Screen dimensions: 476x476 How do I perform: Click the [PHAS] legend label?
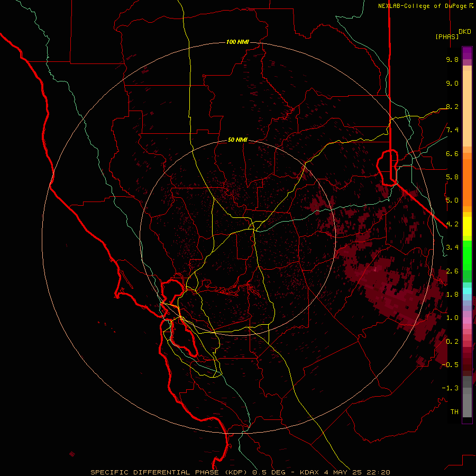(x=447, y=36)
